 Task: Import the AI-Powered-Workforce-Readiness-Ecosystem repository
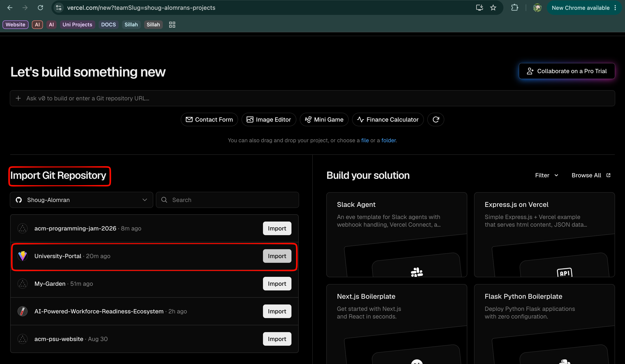pos(277,311)
